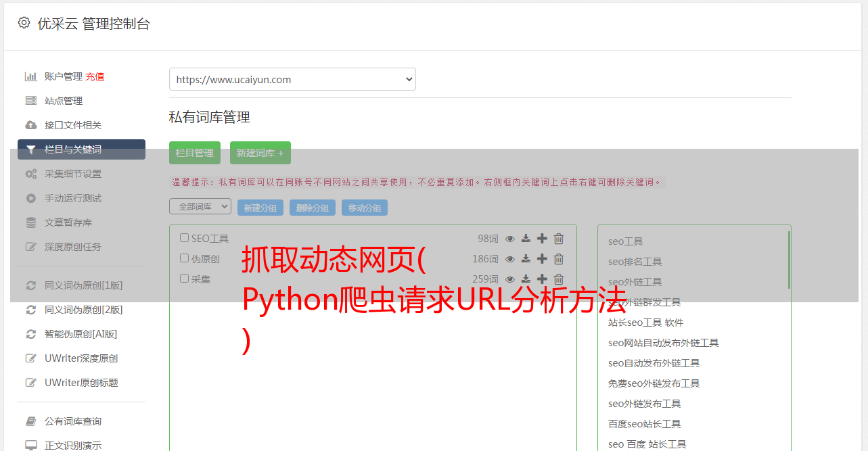Tick the 采集 checkbox
This screenshot has width=868, height=451.
point(184,279)
